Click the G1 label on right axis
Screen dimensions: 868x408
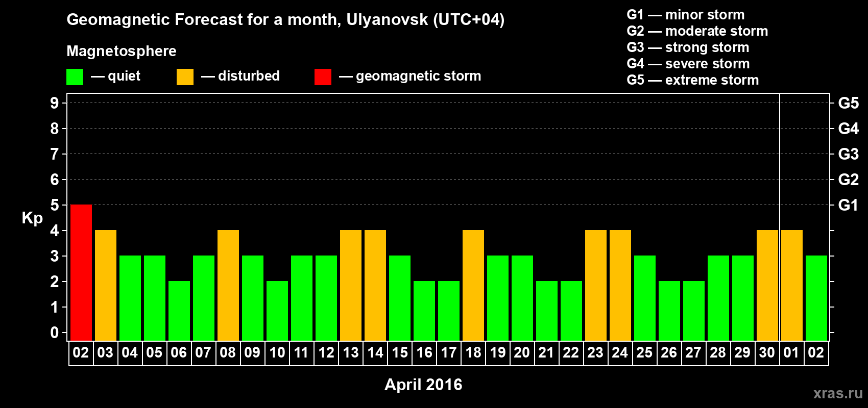[848, 205]
